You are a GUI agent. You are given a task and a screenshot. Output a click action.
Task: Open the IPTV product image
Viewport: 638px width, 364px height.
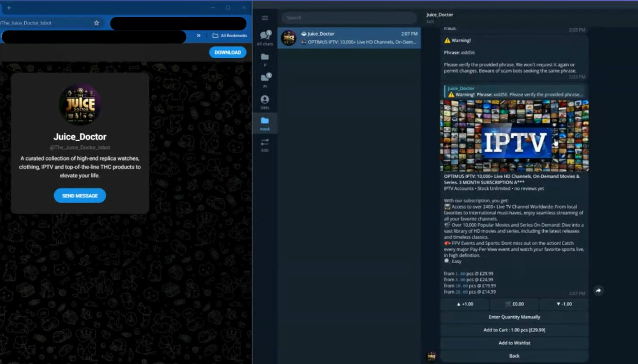pyautogui.click(x=515, y=135)
